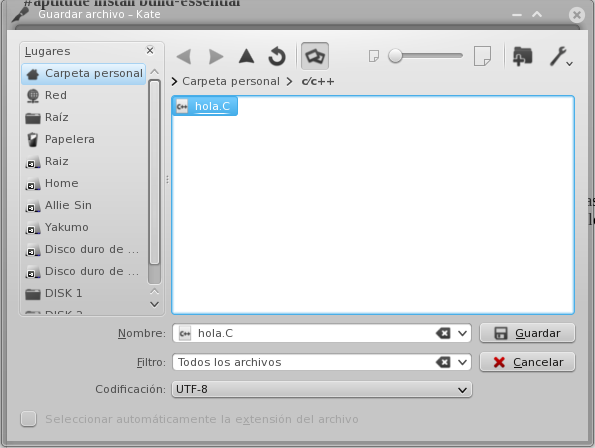Select DISK 1 in places
Screen dimensions: 595x448
(x=84, y=294)
